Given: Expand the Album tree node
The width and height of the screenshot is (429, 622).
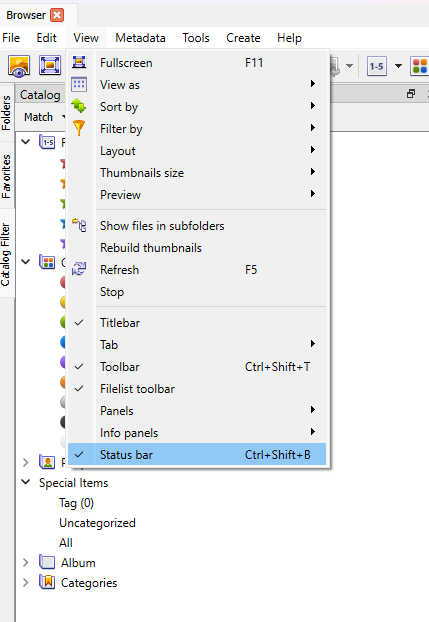Looking at the screenshot, I should tap(26, 562).
